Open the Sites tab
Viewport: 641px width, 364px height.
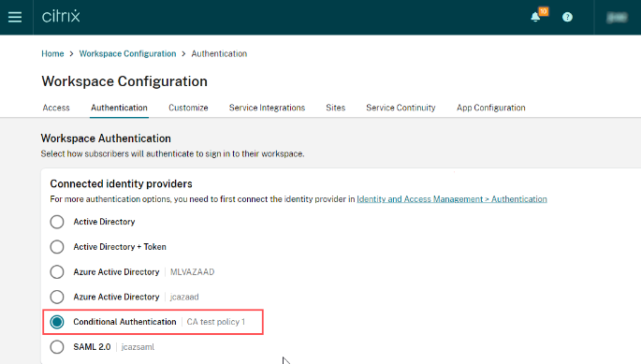pos(336,108)
